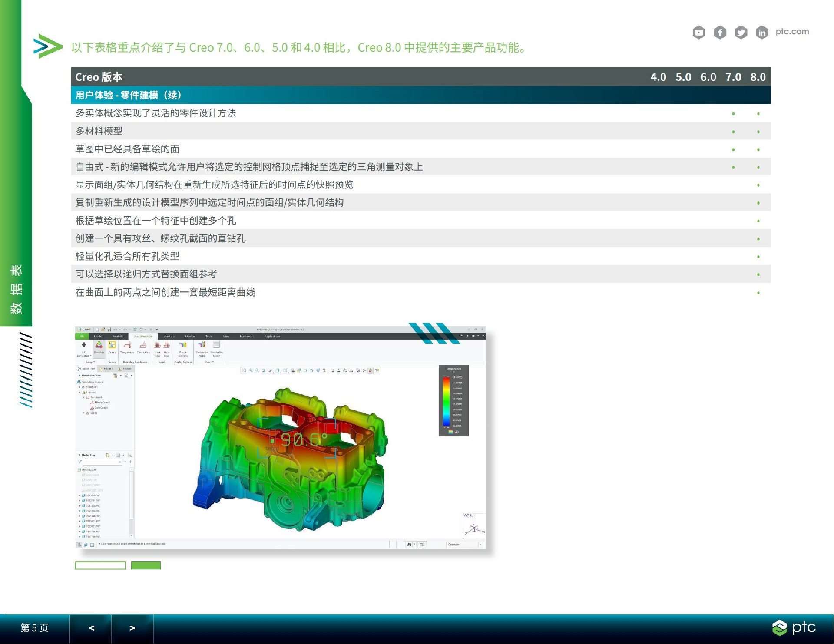The image size is (834, 644).
Task: Click the Find binoculars status bar icon
Action: click(x=409, y=544)
